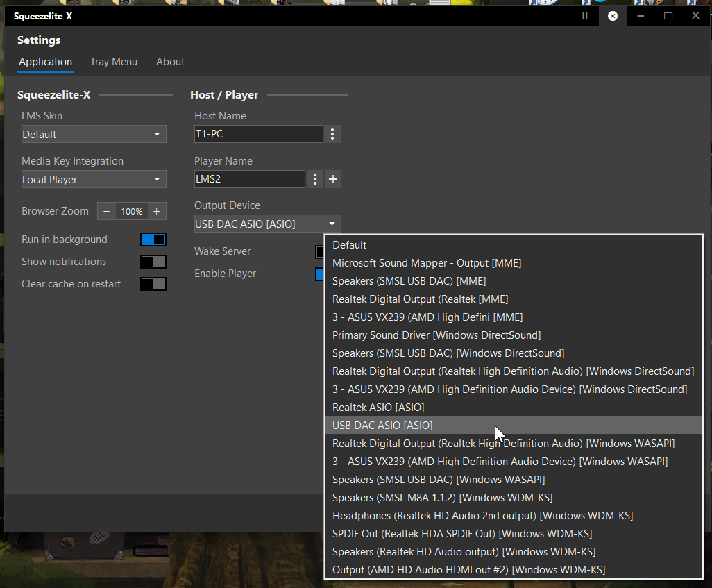Open the About tab
Viewport: 712px width, 588px height.
tap(170, 62)
